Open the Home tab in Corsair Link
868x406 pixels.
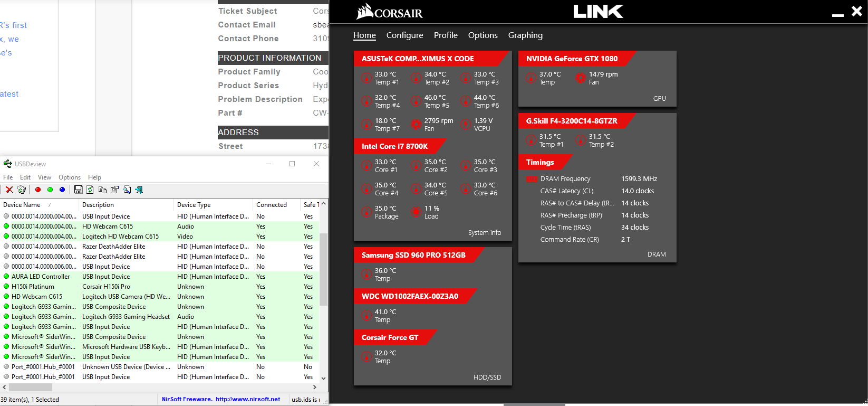pyautogui.click(x=364, y=35)
